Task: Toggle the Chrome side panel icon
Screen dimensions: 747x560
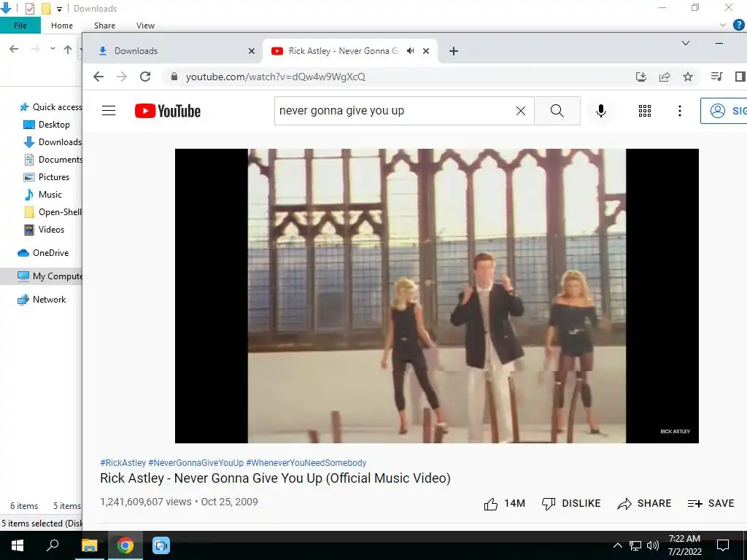Action: coord(740,77)
